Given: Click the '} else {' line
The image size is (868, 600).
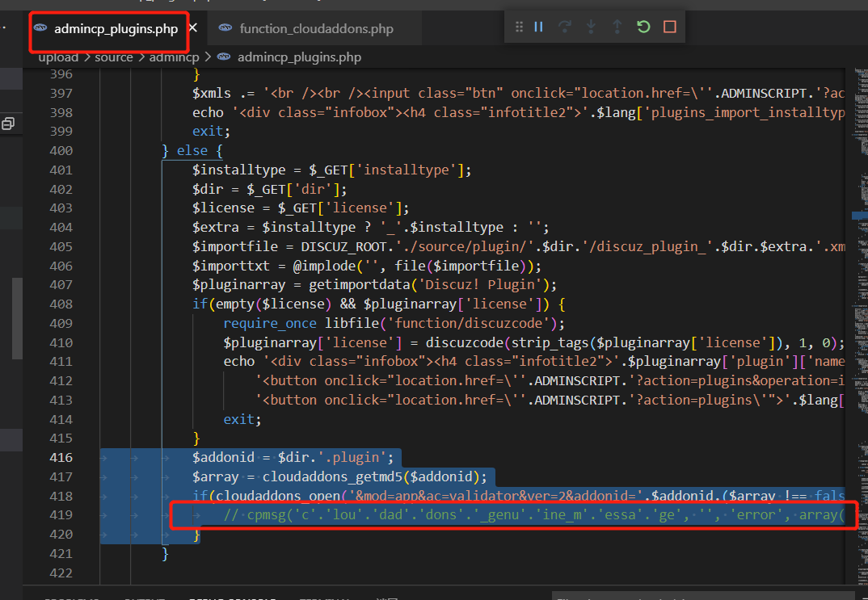Looking at the screenshot, I should 192,150.
